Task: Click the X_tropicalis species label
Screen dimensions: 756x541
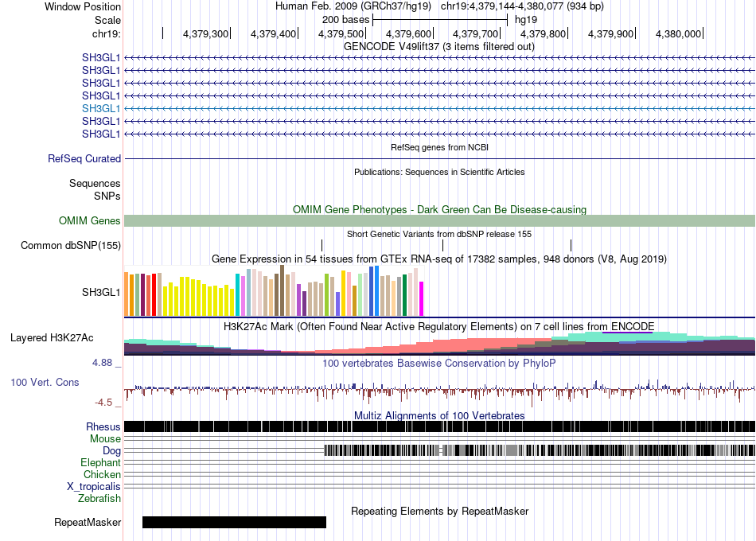Action: point(94,487)
